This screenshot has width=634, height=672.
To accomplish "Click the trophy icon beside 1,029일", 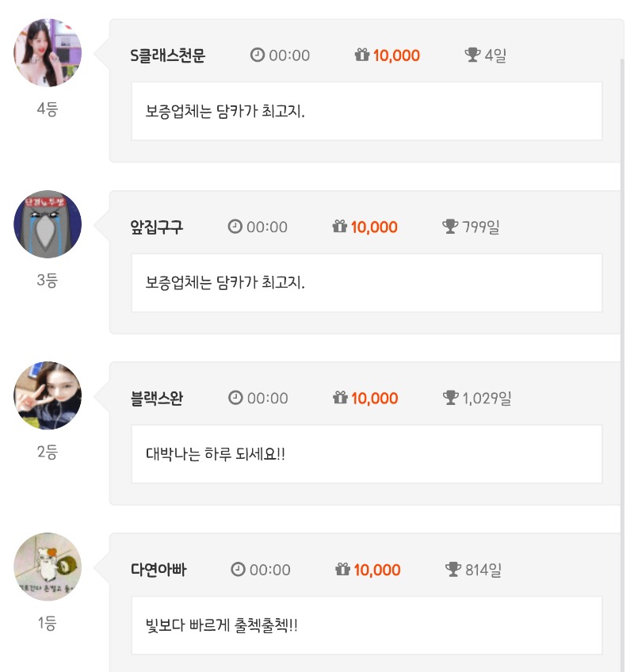I will tap(450, 398).
